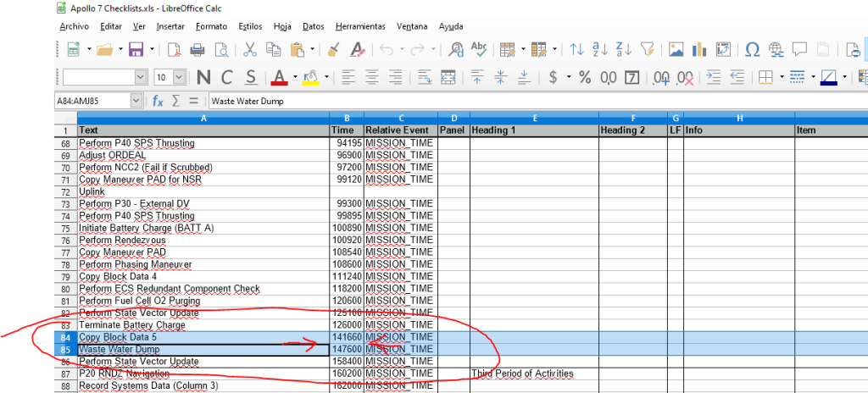Delete a decimal place
Viewport: 868px width, 393px height.
[685, 78]
